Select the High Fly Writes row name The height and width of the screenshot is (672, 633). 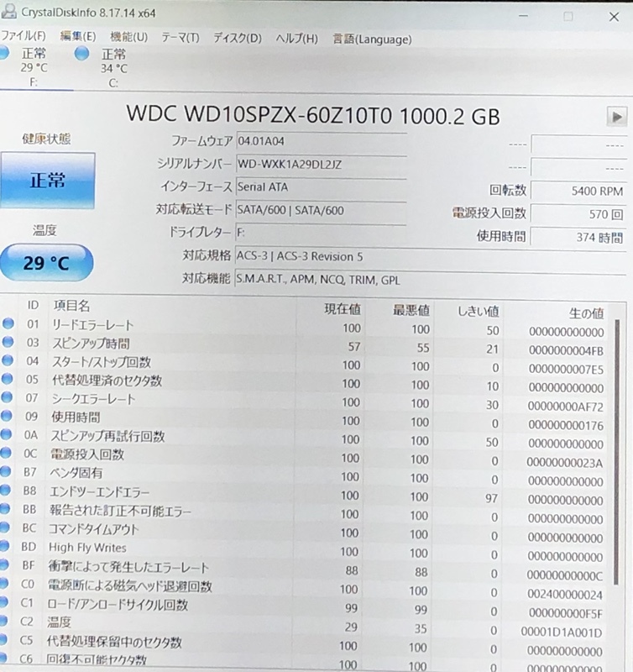[x=87, y=548]
